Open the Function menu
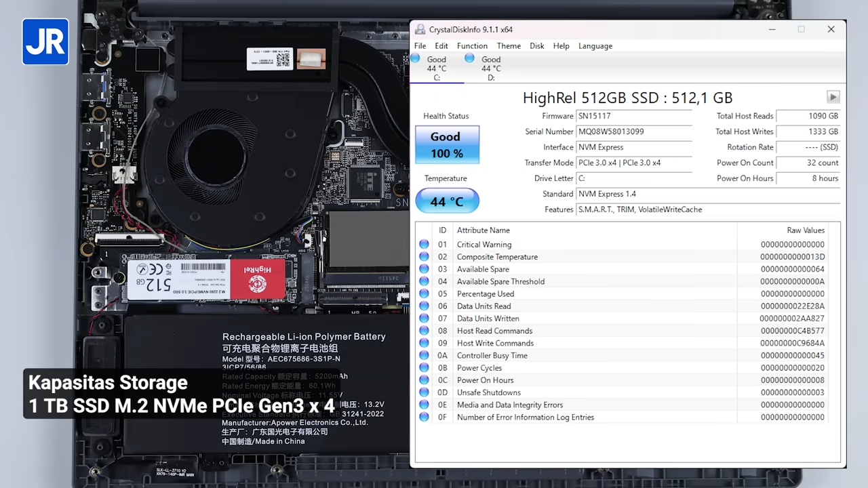The image size is (868, 488). [472, 46]
